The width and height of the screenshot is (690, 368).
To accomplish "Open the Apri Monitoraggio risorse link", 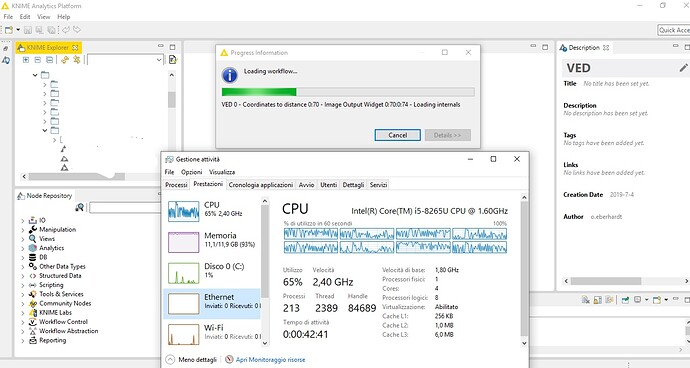I will click(x=270, y=360).
